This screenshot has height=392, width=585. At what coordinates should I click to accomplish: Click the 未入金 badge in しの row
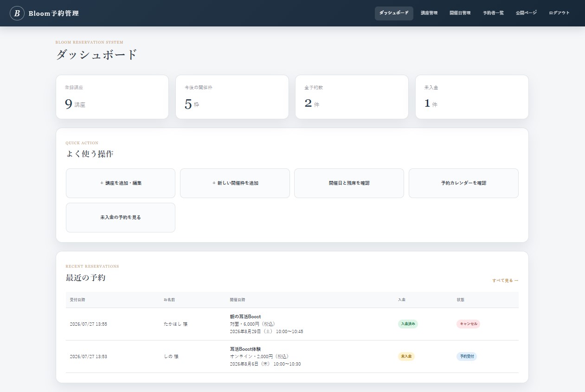(406, 356)
